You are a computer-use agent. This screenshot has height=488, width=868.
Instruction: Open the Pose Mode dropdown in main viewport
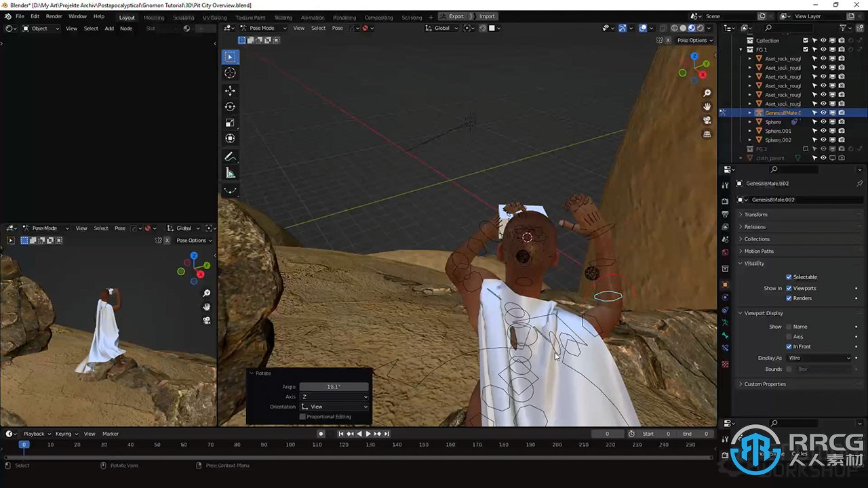pos(263,28)
